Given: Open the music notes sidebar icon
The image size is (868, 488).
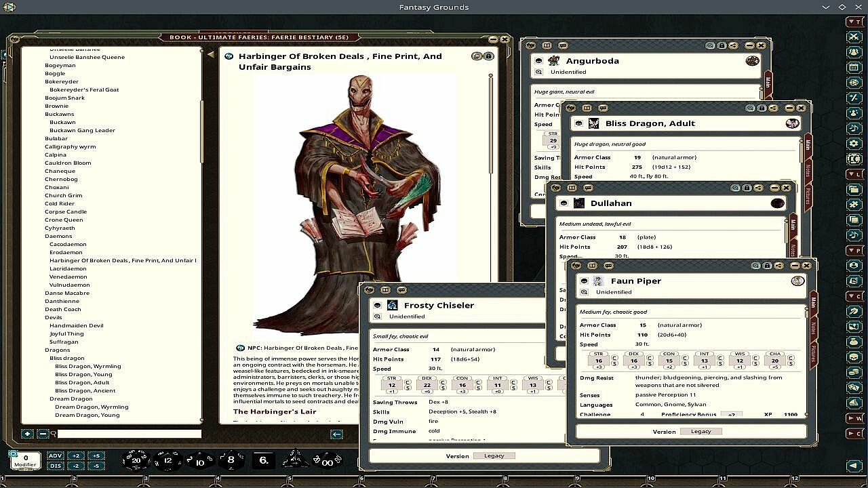Looking at the screenshot, I should tap(854, 129).
